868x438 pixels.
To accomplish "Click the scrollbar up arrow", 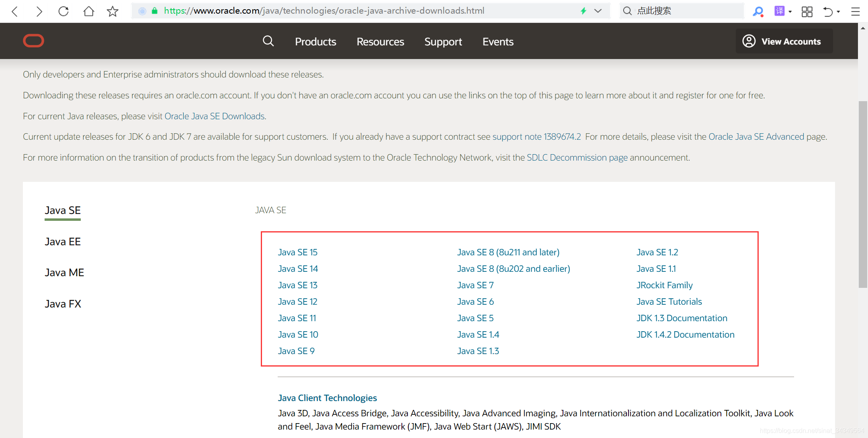I will (863, 28).
